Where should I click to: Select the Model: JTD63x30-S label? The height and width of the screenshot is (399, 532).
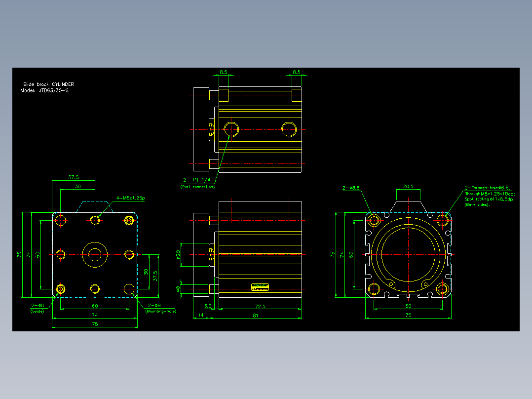click(x=44, y=91)
